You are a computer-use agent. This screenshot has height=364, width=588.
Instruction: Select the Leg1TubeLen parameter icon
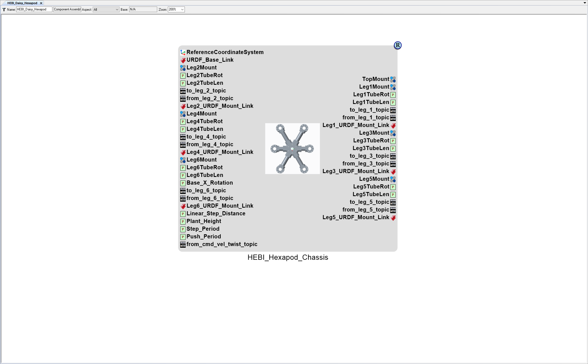pos(393,102)
